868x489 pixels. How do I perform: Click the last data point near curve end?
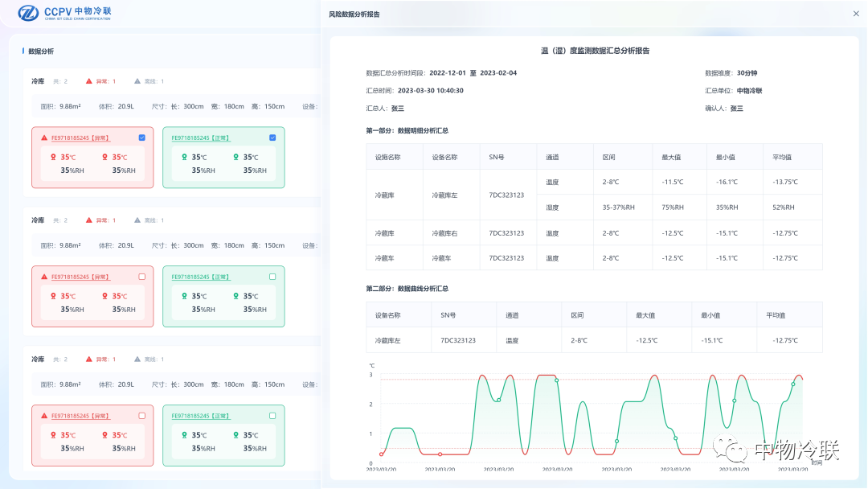tap(793, 384)
